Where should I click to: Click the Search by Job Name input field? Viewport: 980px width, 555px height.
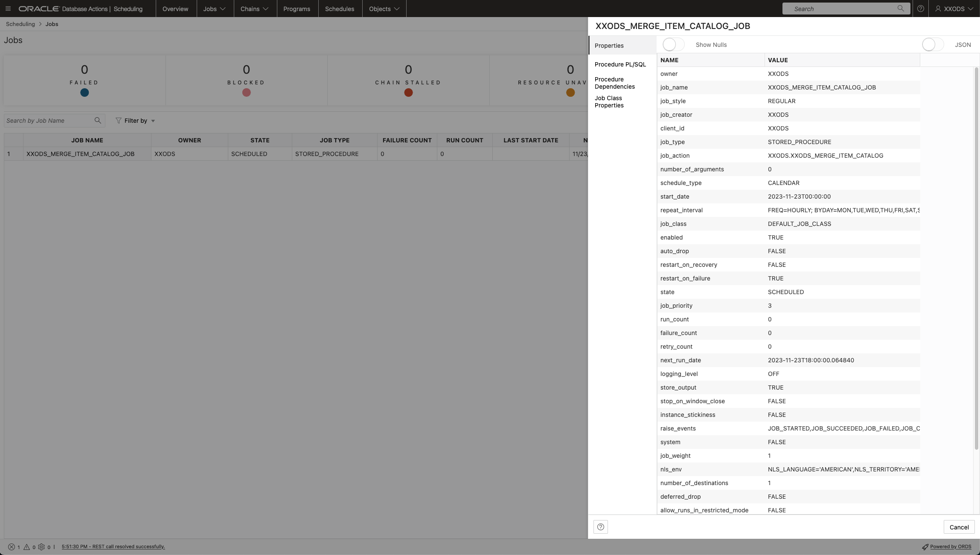tap(47, 121)
